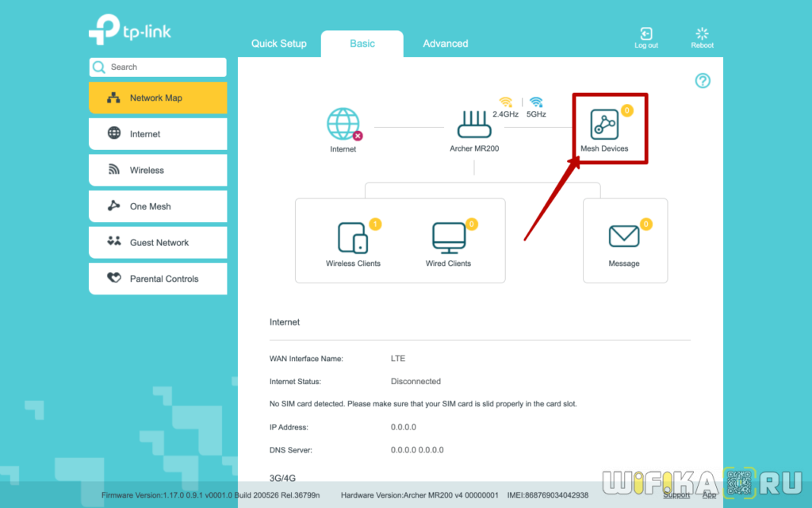Switch to the Quick Setup tab
The image size is (812, 508).
pyautogui.click(x=279, y=44)
